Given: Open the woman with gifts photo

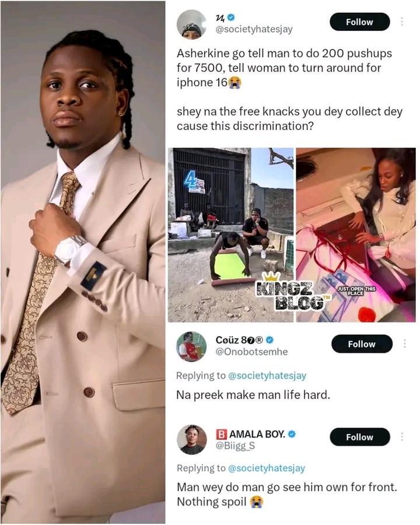Looking at the screenshot, I should point(356,235).
